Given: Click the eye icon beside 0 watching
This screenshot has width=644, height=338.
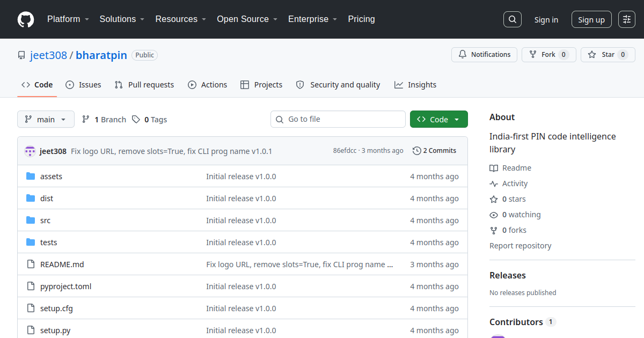Looking at the screenshot, I should tap(494, 215).
